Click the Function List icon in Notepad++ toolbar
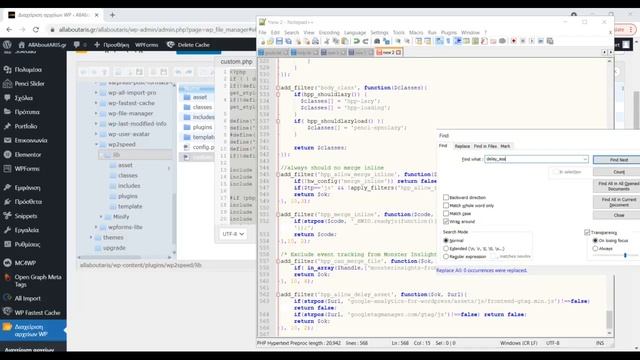This screenshot has height=360, width=640. point(484,41)
